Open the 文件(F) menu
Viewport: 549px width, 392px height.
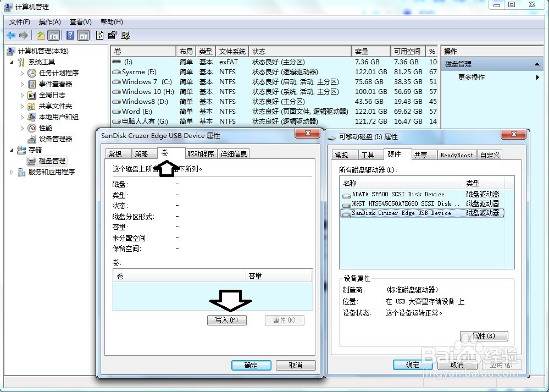click(x=20, y=22)
